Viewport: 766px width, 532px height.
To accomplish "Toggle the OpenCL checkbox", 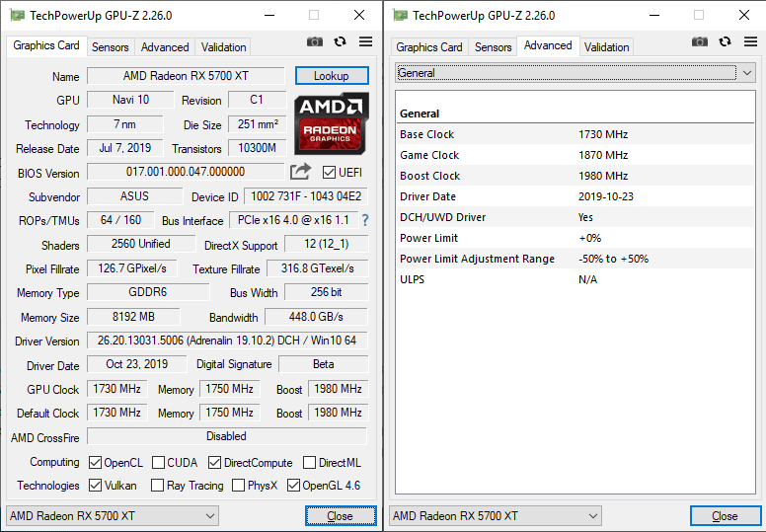I will (x=96, y=462).
